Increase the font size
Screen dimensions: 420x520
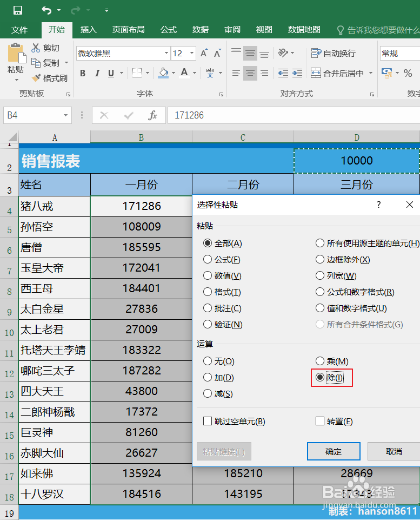tap(204, 53)
